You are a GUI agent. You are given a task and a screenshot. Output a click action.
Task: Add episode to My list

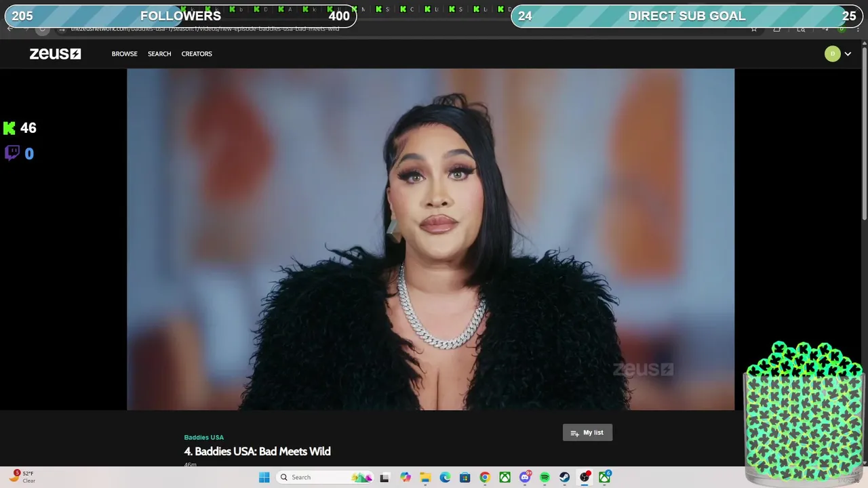click(x=587, y=432)
